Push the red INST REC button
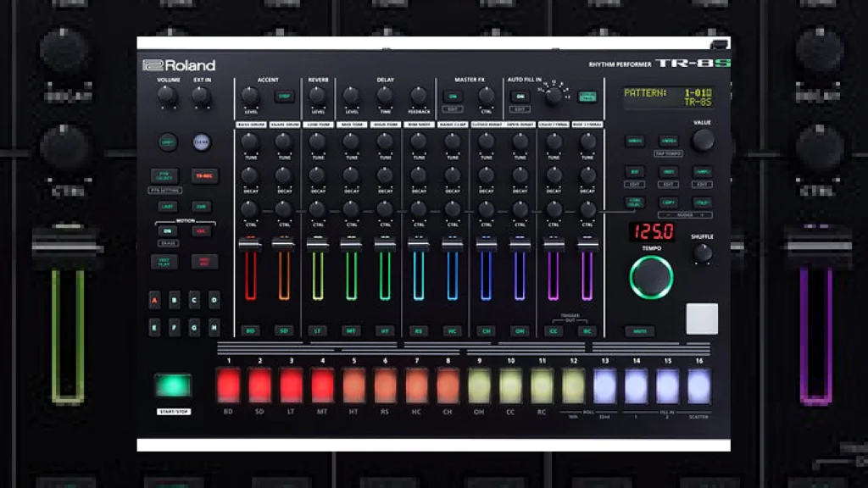Image resolution: width=868 pixels, height=488 pixels. point(204,262)
